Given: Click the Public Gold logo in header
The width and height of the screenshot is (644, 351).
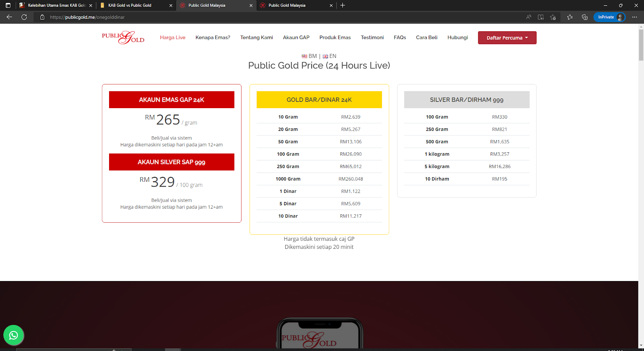Looking at the screenshot, I should (123, 37).
